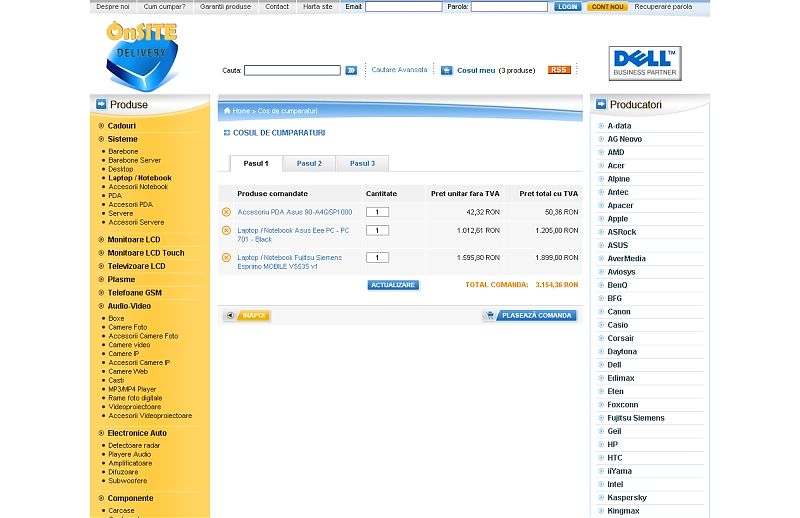This screenshot has height=518, width=800.
Task: Click the OnSite Delivery logo
Action: click(142, 56)
